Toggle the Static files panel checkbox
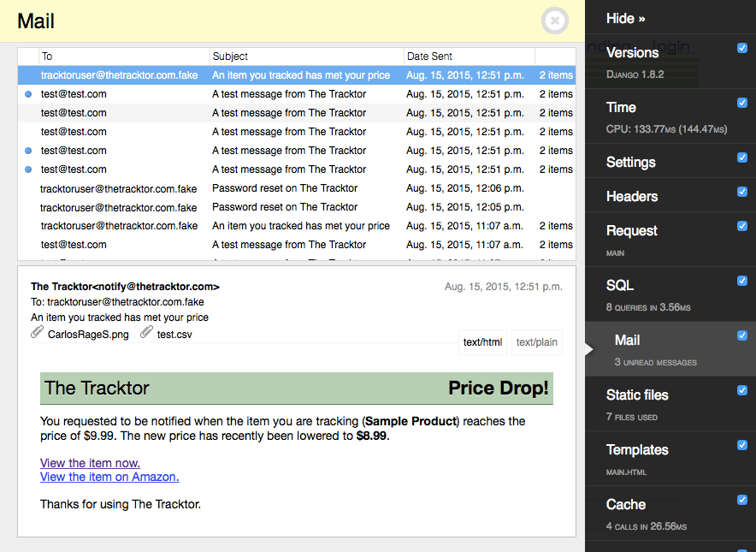756x552 pixels. (742, 390)
